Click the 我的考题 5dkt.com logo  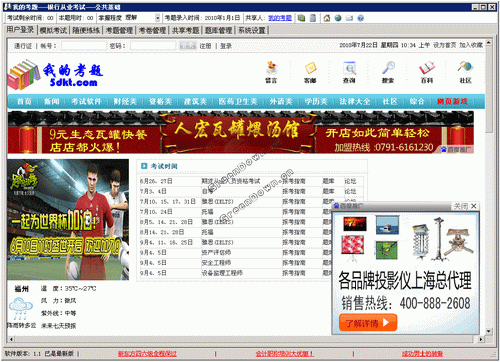(x=55, y=75)
